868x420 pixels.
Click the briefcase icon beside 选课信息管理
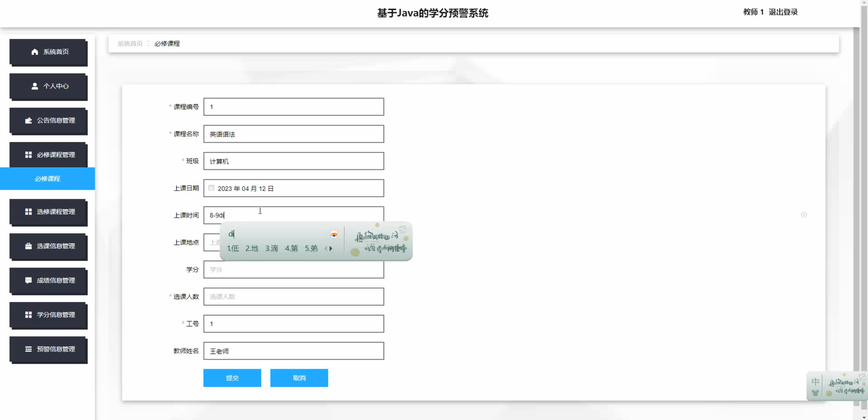pos(28,246)
